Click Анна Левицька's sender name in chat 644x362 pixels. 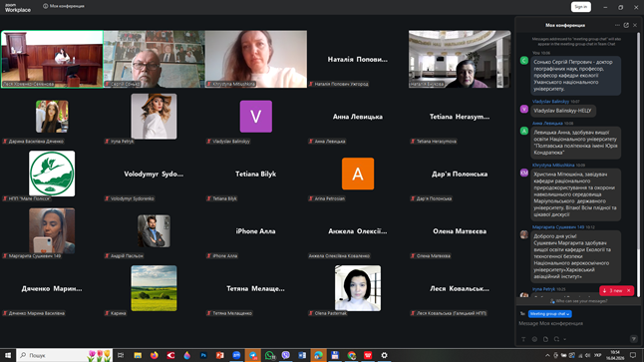(x=547, y=123)
